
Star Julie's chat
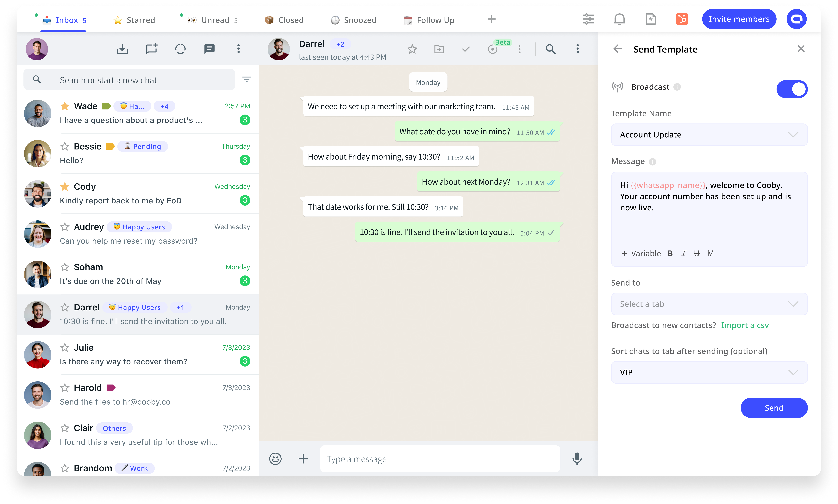(65, 347)
